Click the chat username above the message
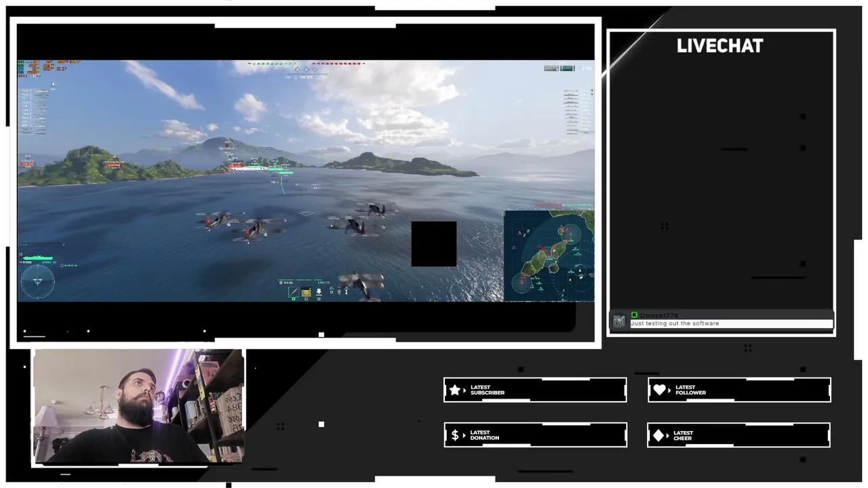This screenshot has height=488, width=868. pyautogui.click(x=659, y=316)
